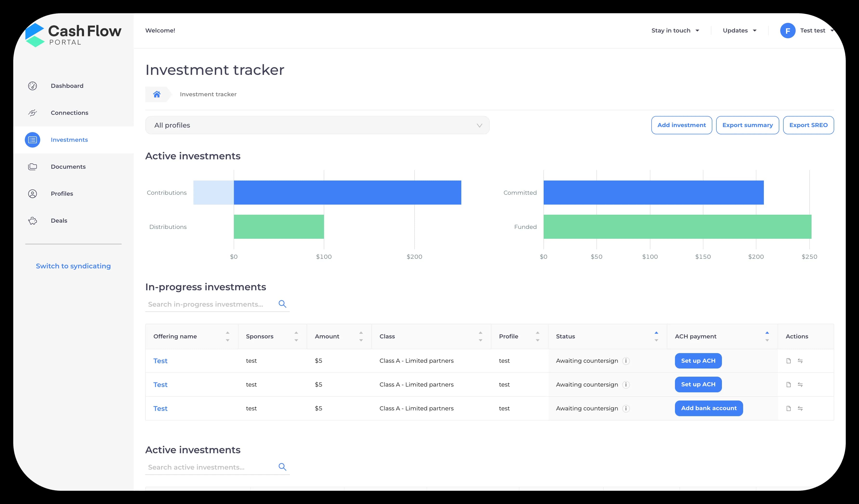Select Investments in the sidebar menu
This screenshot has width=859, height=504.
[69, 140]
